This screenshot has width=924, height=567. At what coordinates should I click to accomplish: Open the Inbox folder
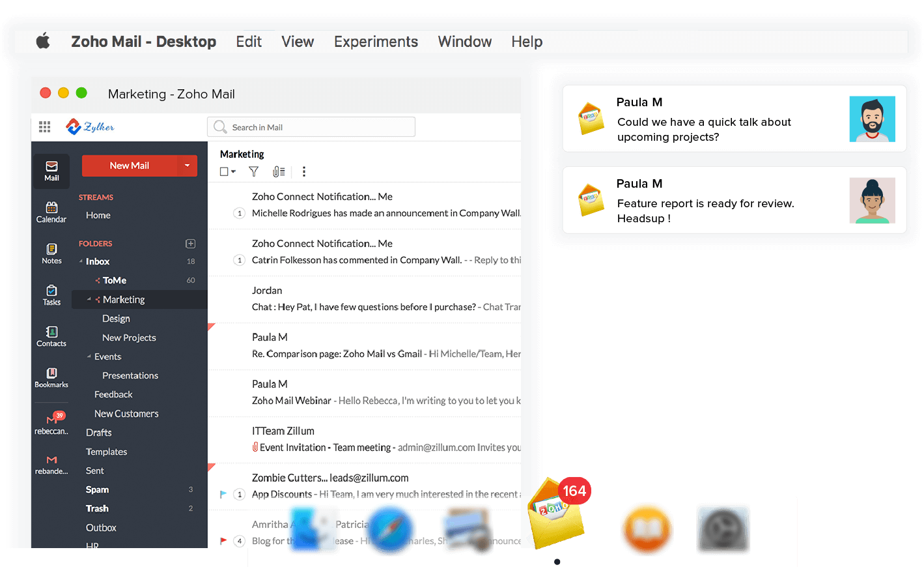pyautogui.click(x=98, y=261)
